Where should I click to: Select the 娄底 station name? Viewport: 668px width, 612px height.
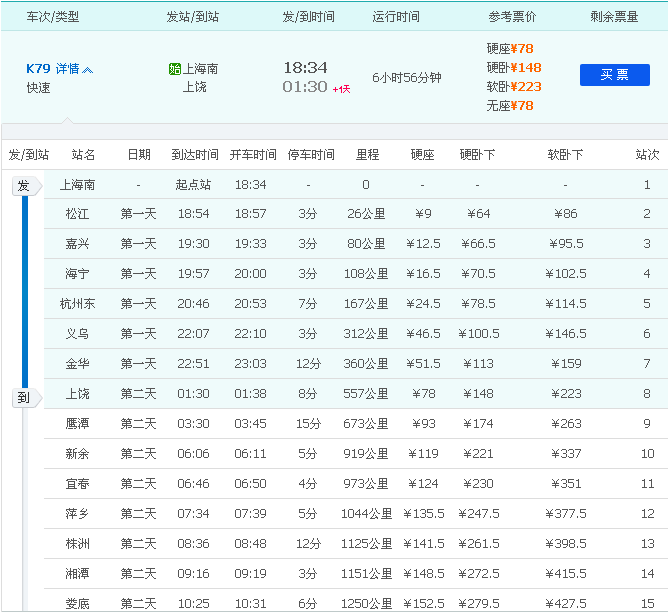[x=77, y=603]
